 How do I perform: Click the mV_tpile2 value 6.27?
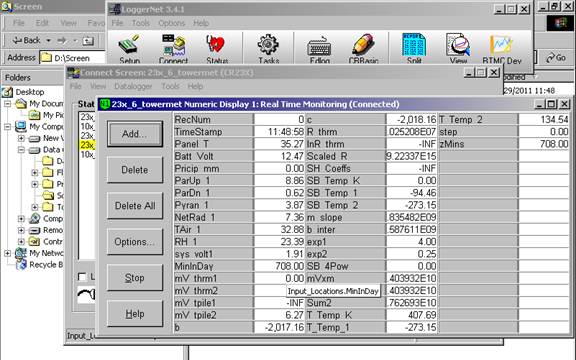(x=279, y=315)
